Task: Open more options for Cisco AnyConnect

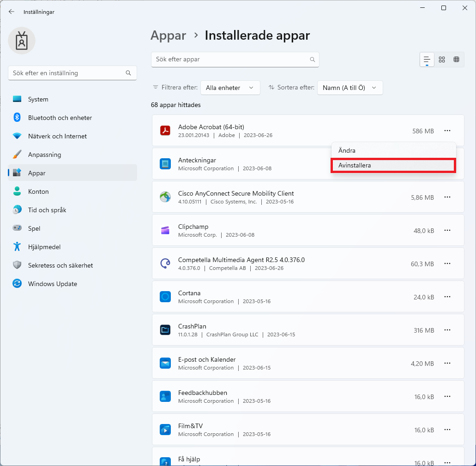Action: [x=447, y=197]
